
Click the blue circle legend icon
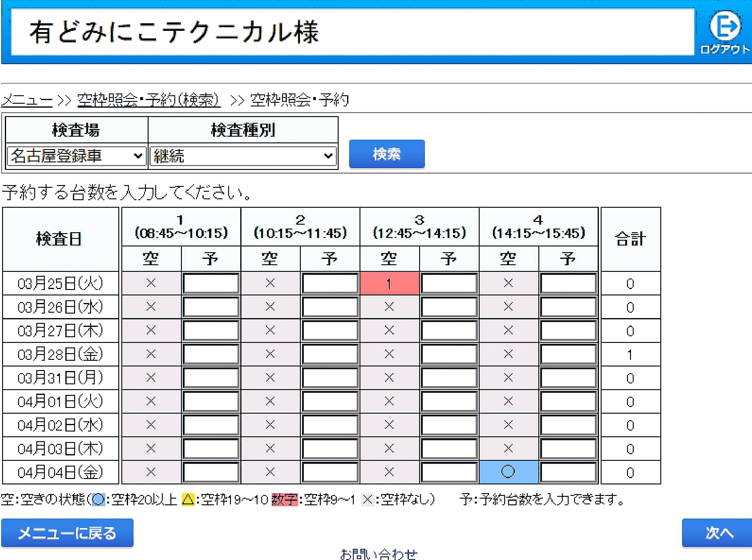pos(98,500)
